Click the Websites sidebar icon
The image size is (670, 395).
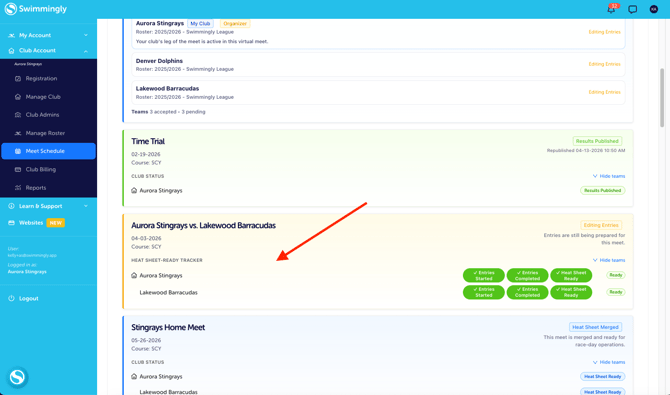click(12, 223)
